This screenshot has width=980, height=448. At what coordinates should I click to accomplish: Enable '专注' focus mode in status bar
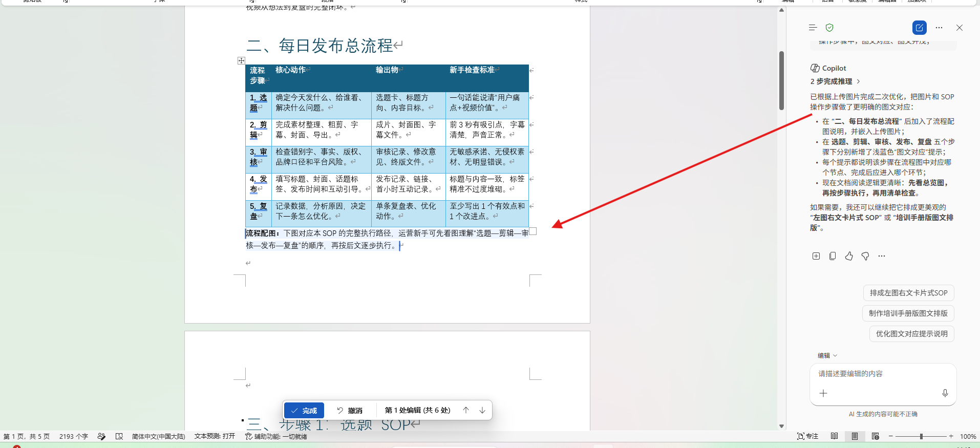click(808, 436)
